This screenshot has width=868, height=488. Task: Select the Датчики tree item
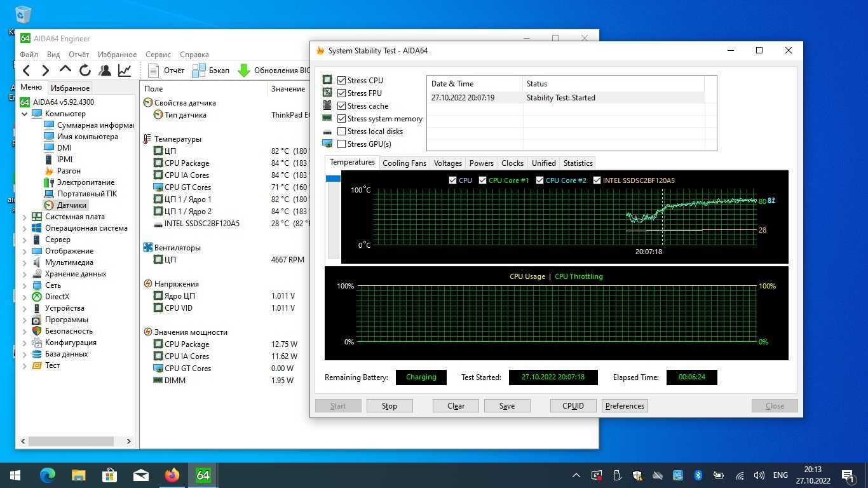click(65, 205)
